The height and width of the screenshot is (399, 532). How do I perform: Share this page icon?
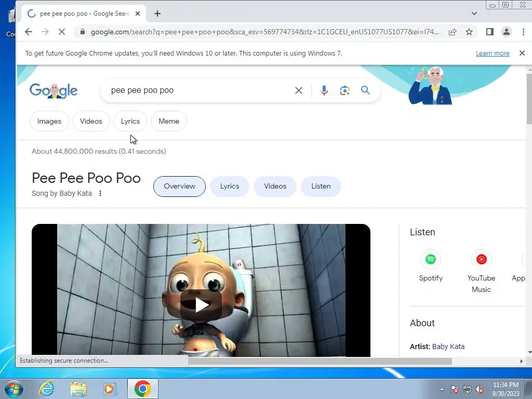(x=453, y=32)
